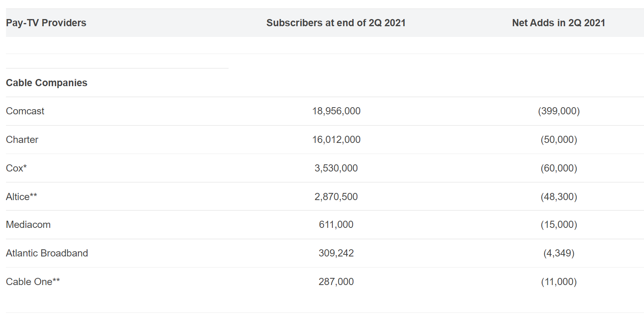644x316 pixels.
Task: Select the Cable Companies section heading
Action: click(x=47, y=83)
